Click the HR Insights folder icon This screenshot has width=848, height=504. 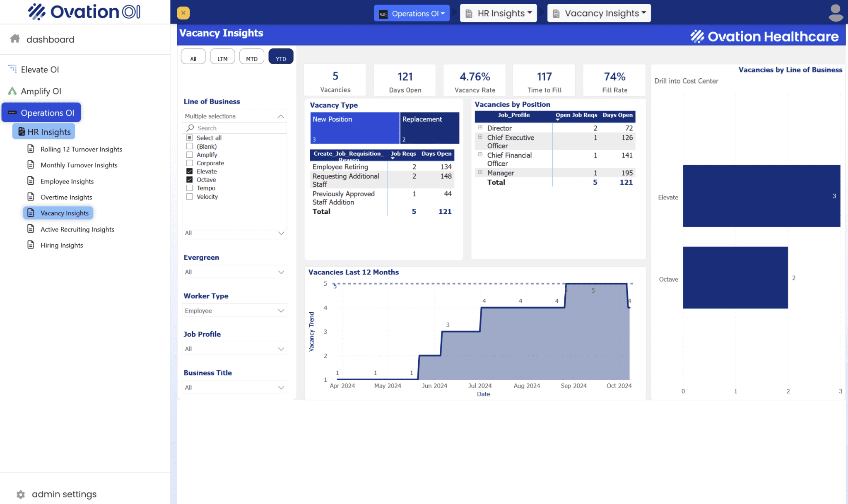pos(22,132)
